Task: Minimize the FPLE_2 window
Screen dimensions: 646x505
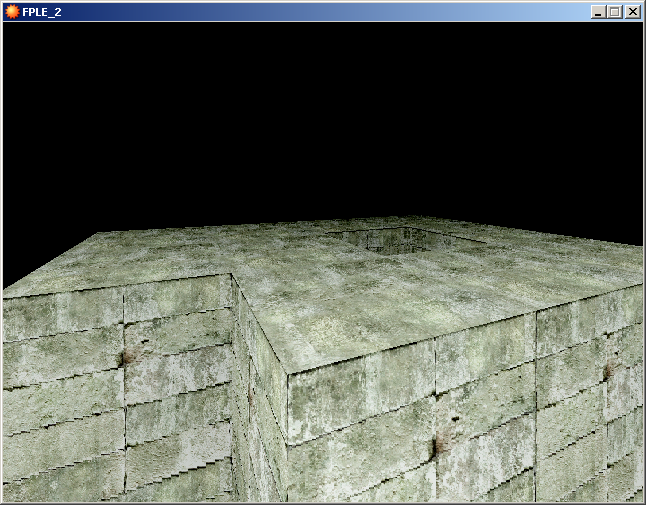Action: point(598,12)
